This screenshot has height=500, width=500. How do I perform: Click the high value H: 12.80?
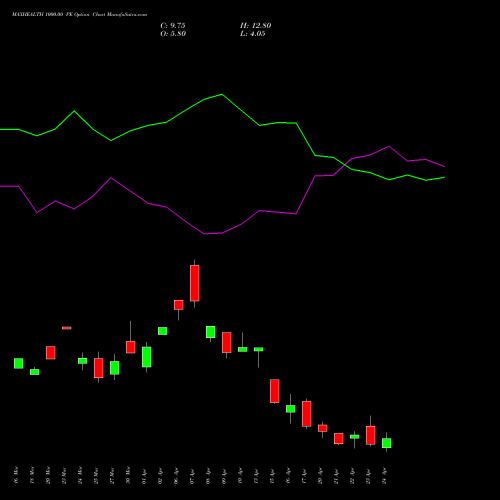point(255,26)
